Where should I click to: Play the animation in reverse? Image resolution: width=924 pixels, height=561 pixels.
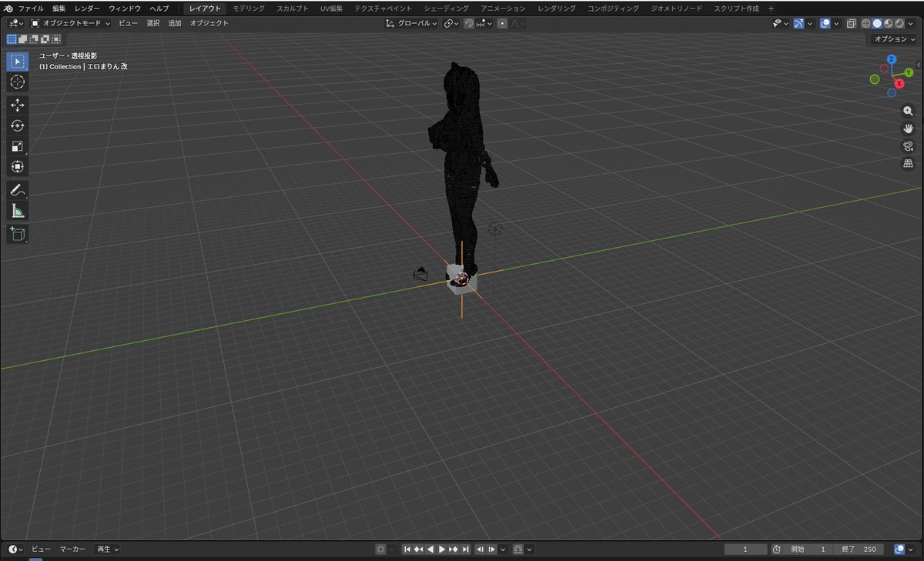pos(430,549)
